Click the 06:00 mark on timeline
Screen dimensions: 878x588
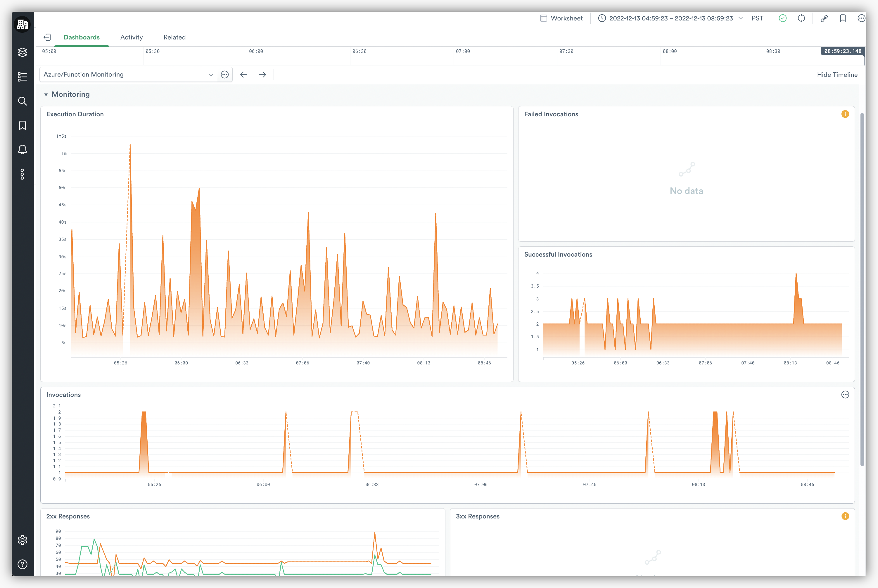click(256, 51)
